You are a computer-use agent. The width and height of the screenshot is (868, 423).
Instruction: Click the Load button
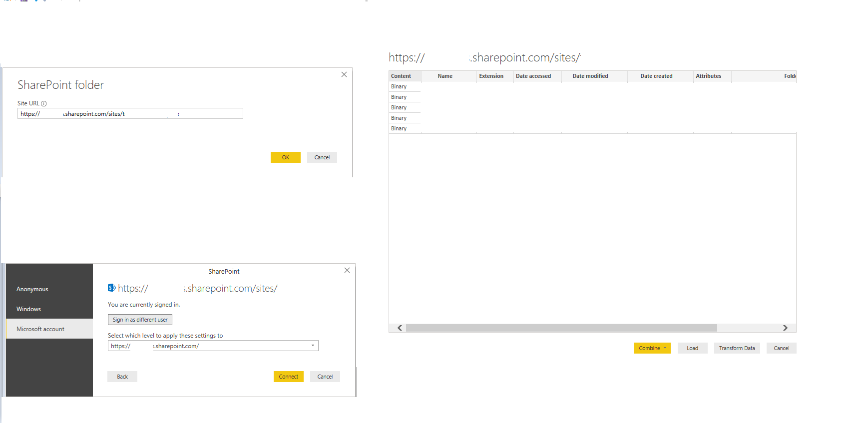click(692, 348)
